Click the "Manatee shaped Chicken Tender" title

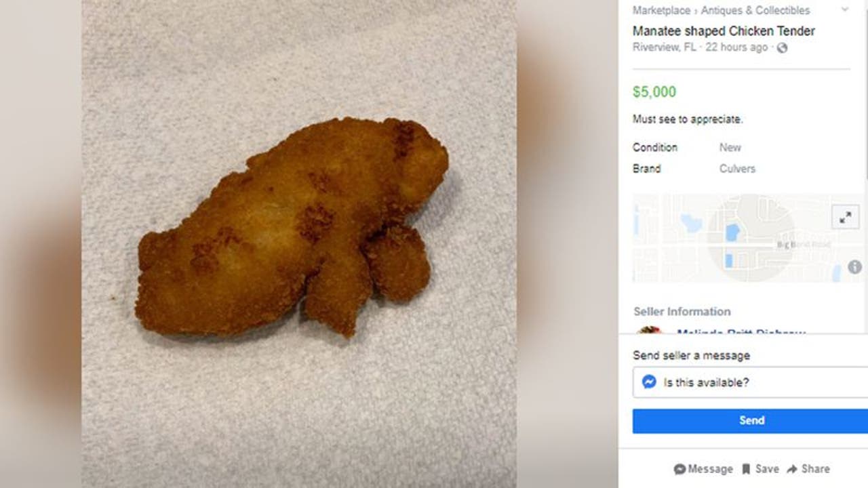pyautogui.click(x=724, y=30)
